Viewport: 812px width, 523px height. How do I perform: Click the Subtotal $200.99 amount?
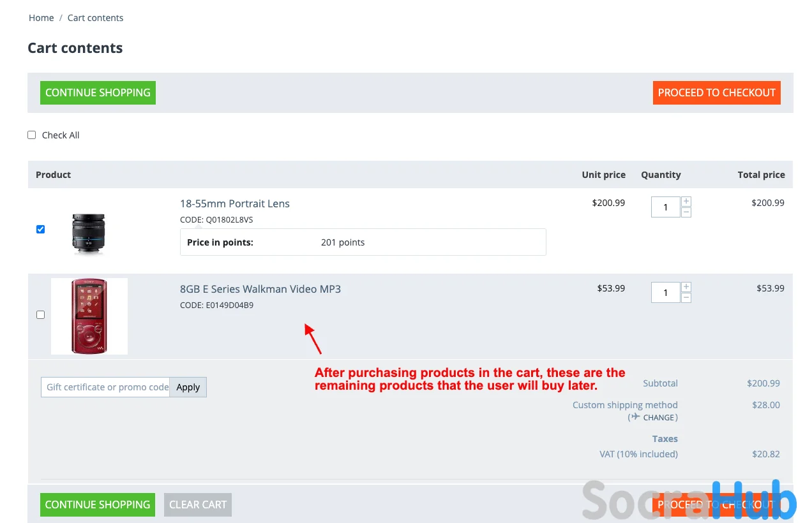click(763, 383)
